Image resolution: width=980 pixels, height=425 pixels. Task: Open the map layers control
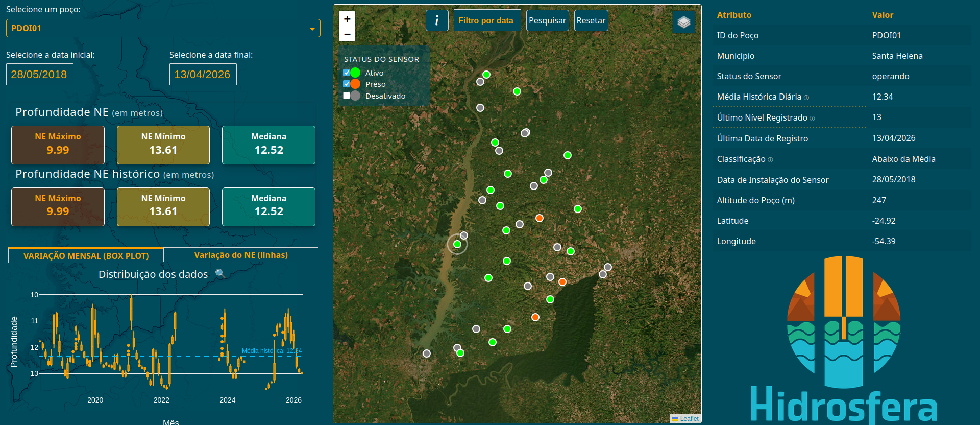(x=684, y=22)
